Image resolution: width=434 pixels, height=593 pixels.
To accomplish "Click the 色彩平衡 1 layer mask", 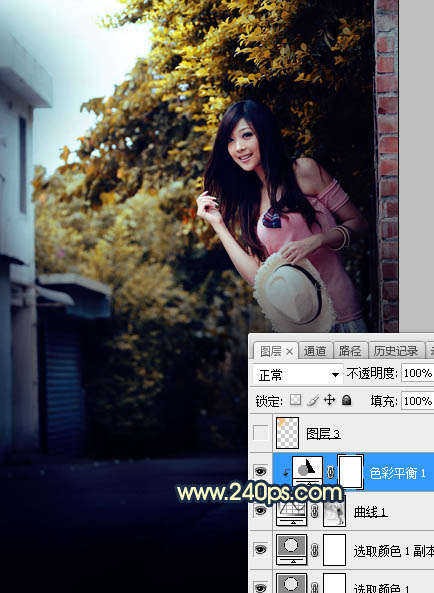I will 350,471.
